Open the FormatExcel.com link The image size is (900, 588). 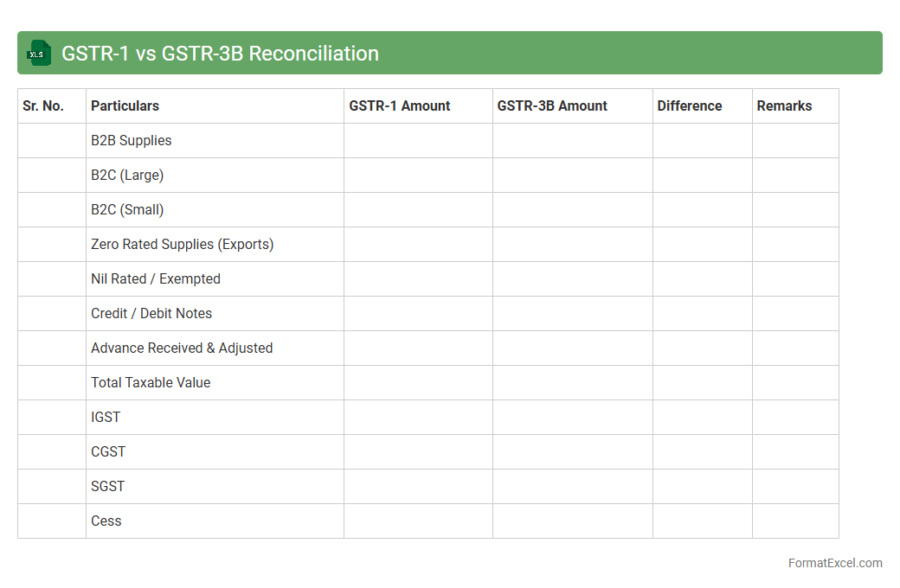click(x=834, y=563)
